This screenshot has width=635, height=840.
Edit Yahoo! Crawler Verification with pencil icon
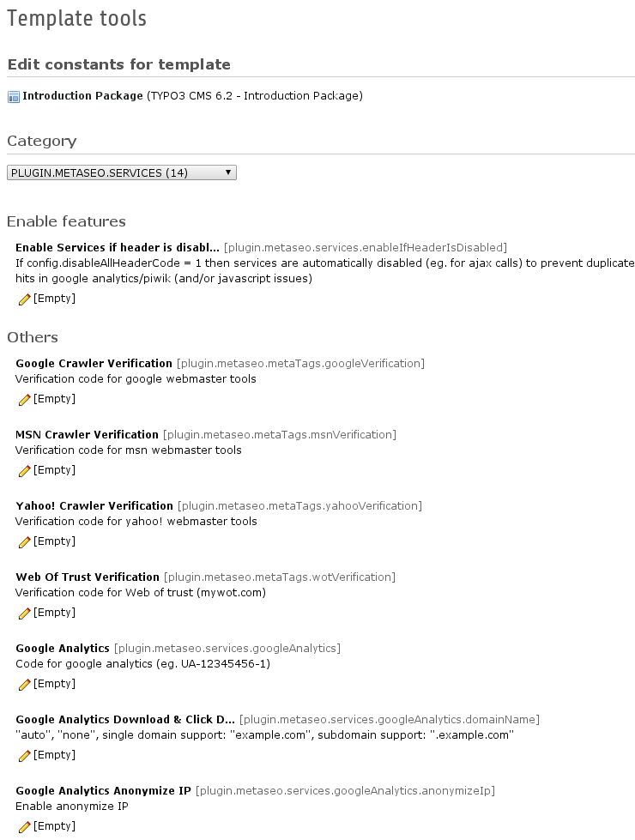[x=24, y=542]
